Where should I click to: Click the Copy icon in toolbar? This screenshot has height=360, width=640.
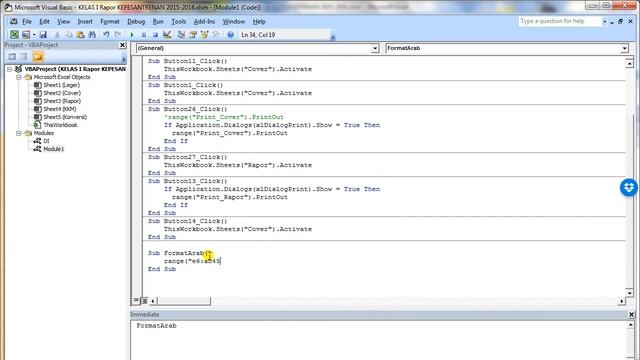(x=69, y=35)
